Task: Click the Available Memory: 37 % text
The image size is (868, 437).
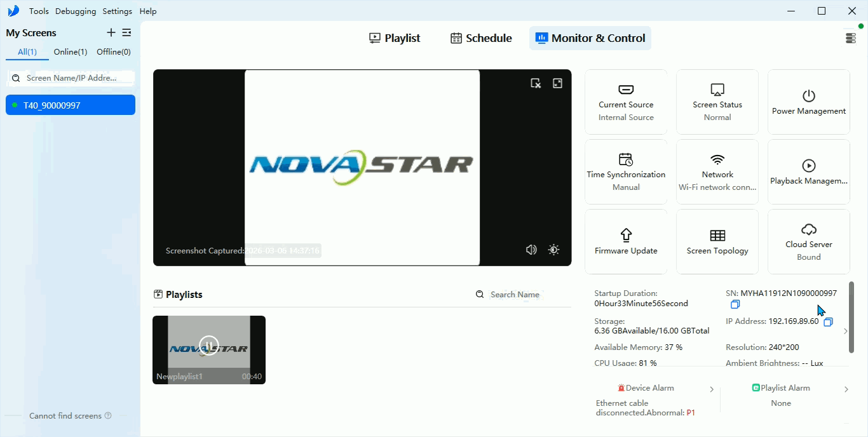Action: 638,347
